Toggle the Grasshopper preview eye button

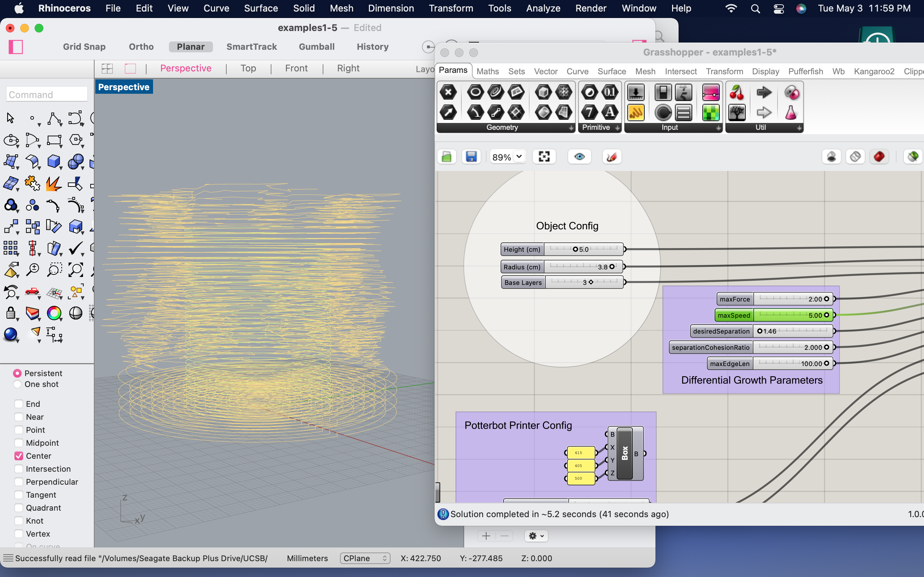[x=579, y=157]
